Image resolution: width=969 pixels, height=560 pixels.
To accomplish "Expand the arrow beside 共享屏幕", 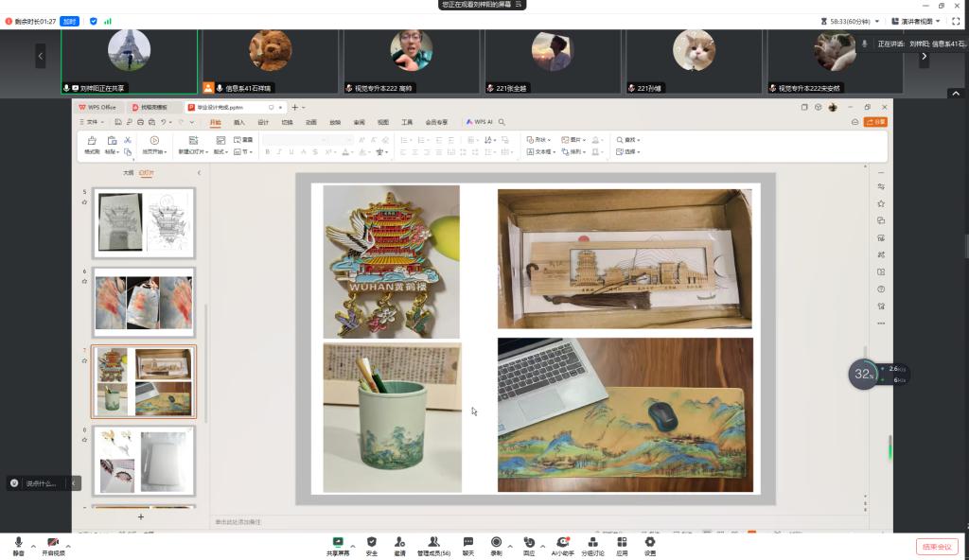I will tap(353, 546).
